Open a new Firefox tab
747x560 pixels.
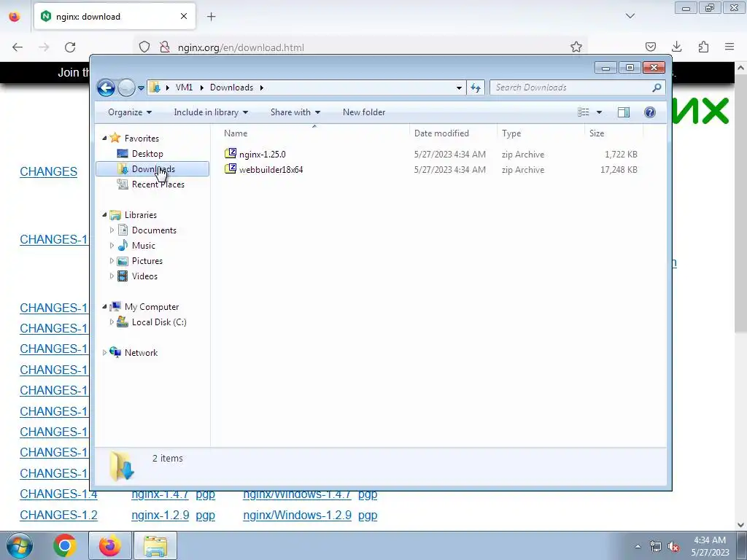point(211,17)
